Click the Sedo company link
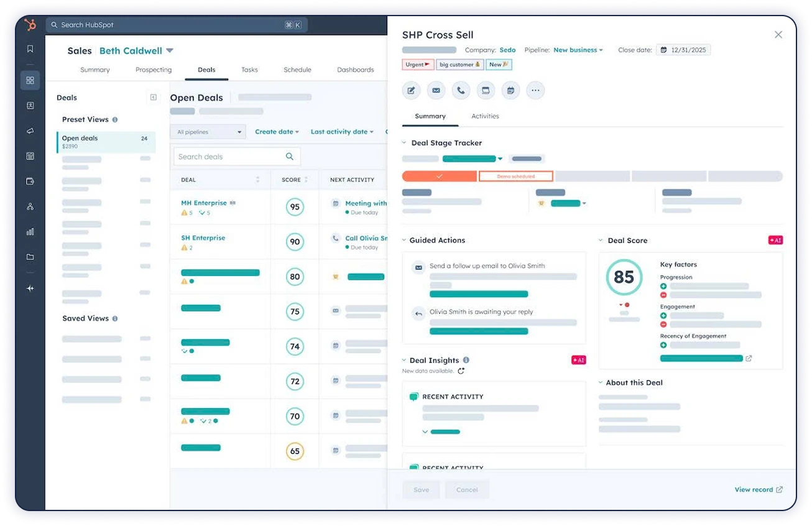This screenshot has width=812, height=526. click(x=508, y=50)
